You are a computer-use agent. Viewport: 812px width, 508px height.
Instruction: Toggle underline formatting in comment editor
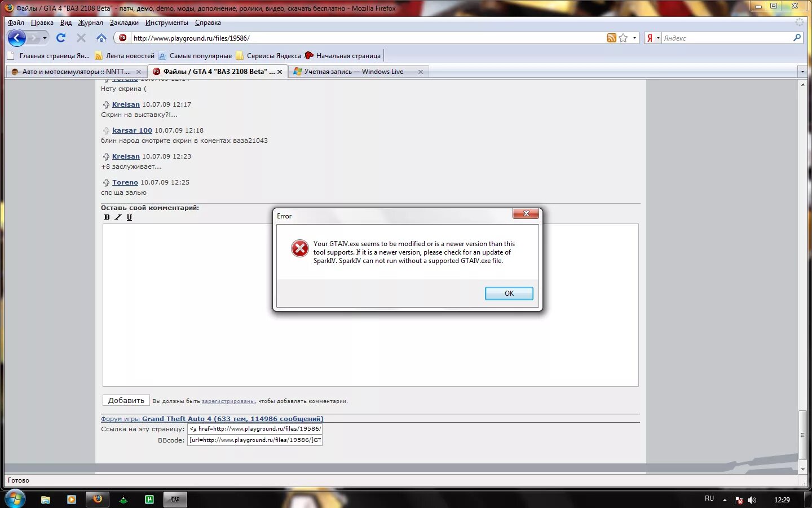click(129, 217)
